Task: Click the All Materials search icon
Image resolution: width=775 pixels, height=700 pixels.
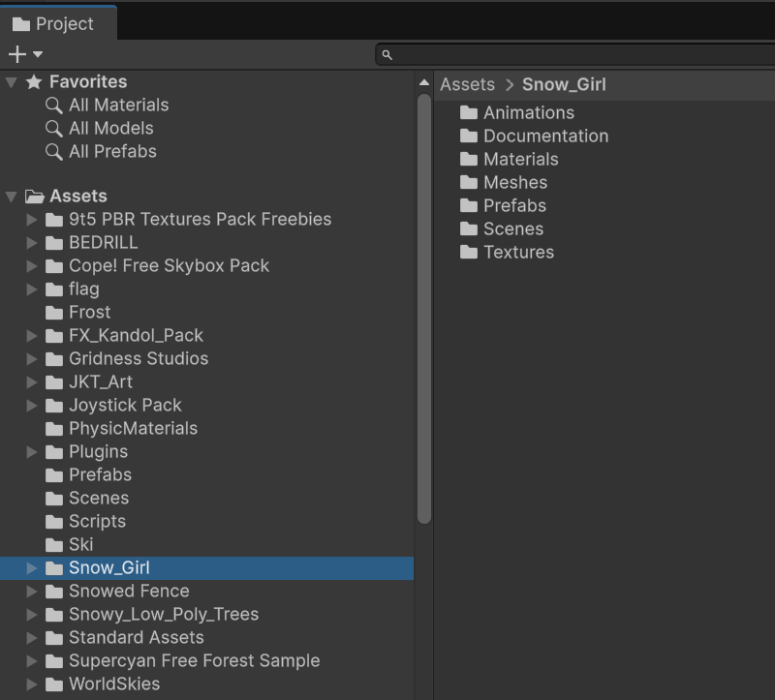Action: point(54,105)
